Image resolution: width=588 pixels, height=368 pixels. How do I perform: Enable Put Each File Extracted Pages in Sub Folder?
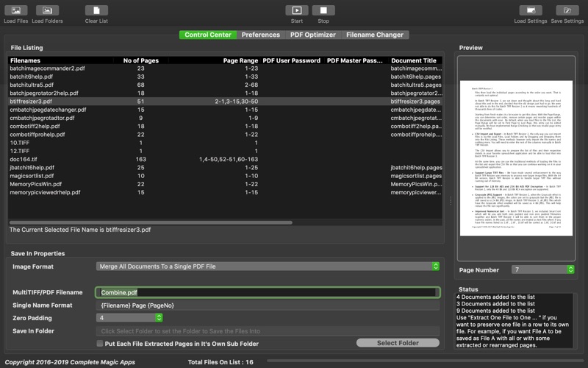click(100, 343)
